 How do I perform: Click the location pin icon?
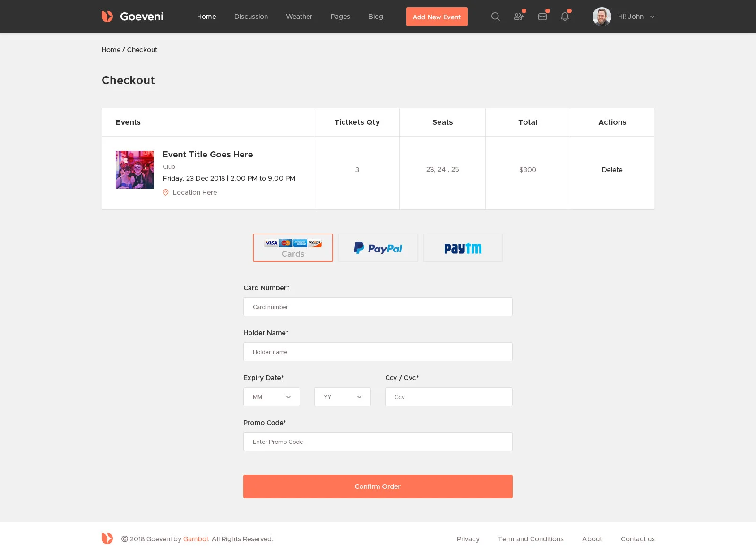166,192
